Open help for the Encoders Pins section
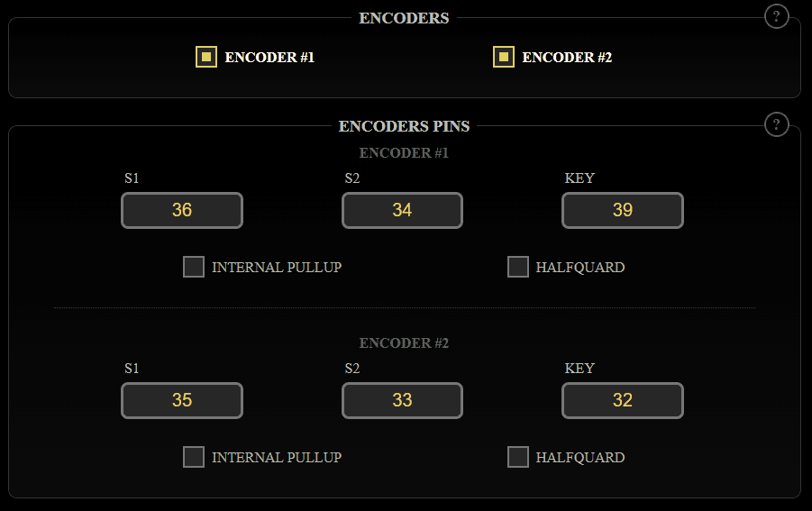Screen dimensions: 812x511 776,124
